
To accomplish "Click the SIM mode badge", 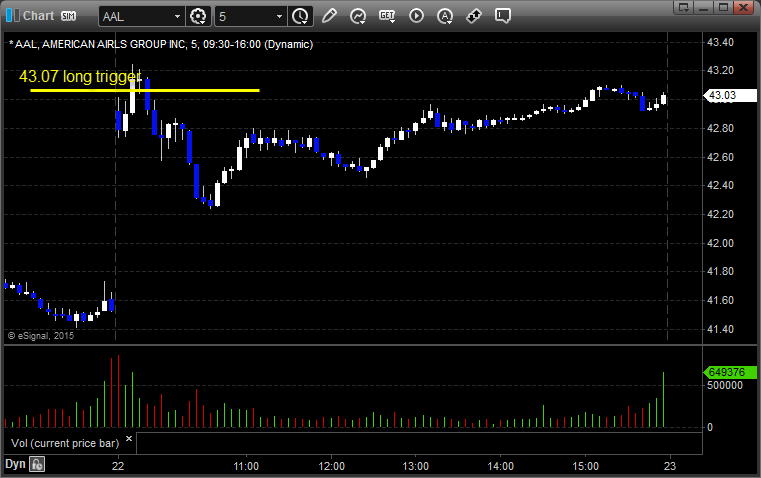I will 68,16.
